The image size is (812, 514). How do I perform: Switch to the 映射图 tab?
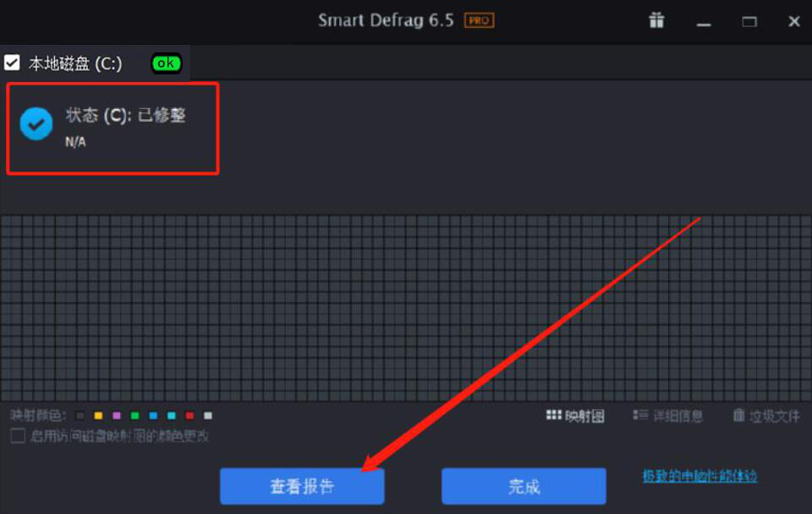pos(575,416)
